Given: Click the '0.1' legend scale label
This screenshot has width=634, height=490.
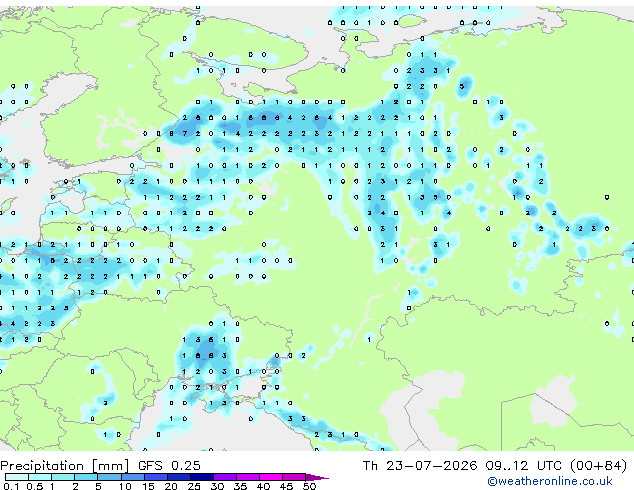Looking at the screenshot, I should pos(11,486).
